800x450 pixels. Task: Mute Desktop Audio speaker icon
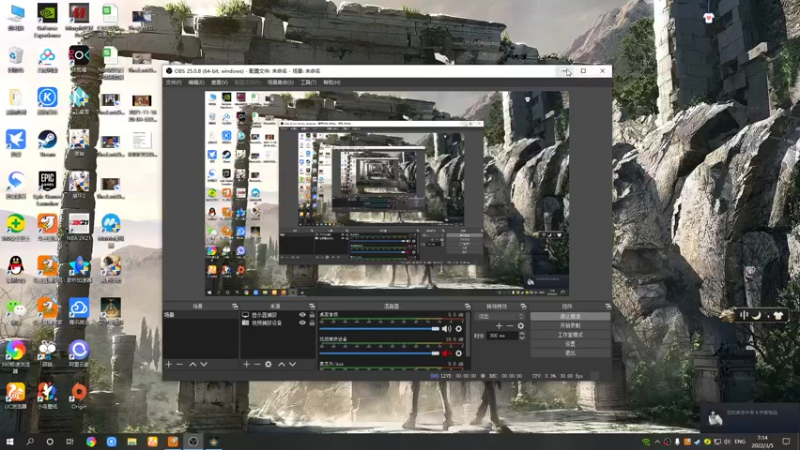pyautogui.click(x=446, y=329)
